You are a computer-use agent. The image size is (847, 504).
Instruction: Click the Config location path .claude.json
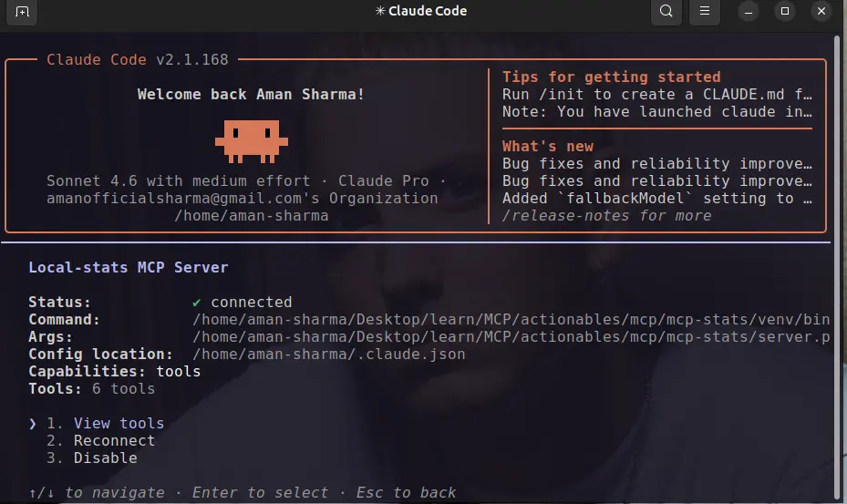pos(328,355)
